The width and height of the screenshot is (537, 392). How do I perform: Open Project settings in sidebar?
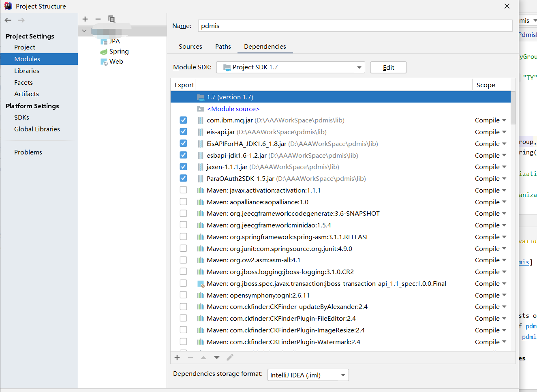[25, 47]
